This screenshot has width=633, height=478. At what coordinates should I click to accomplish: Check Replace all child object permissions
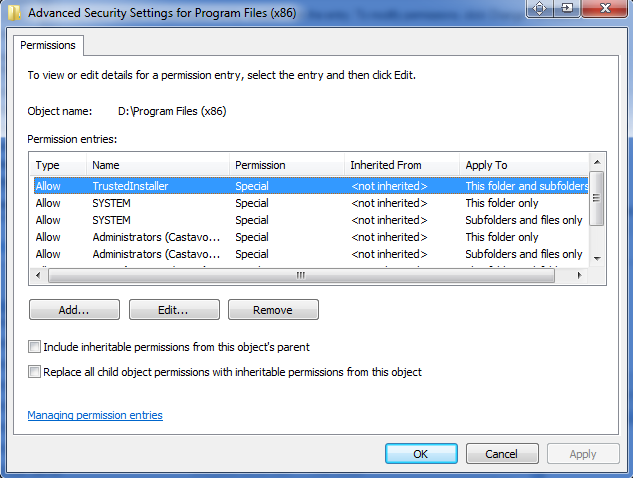pyautogui.click(x=34, y=371)
